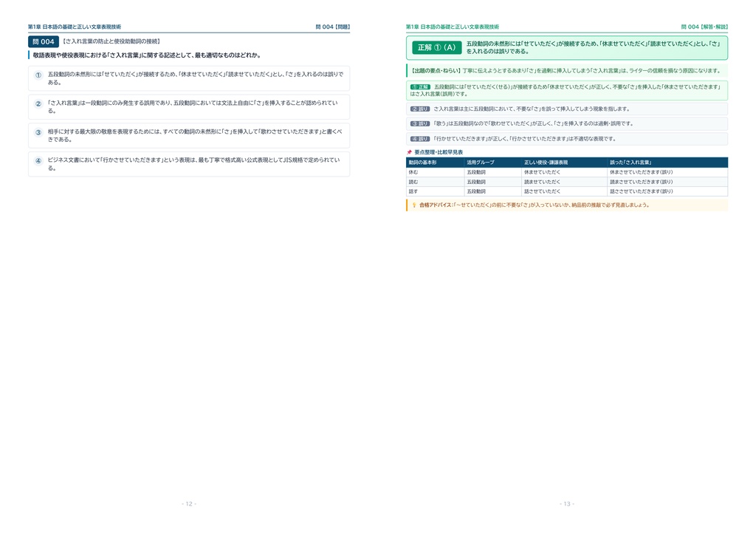This screenshot has height=535, width=756.
Task: Click option text starting 「さ入れ言葉」は一段動詞にのみ
Action: pos(193,106)
